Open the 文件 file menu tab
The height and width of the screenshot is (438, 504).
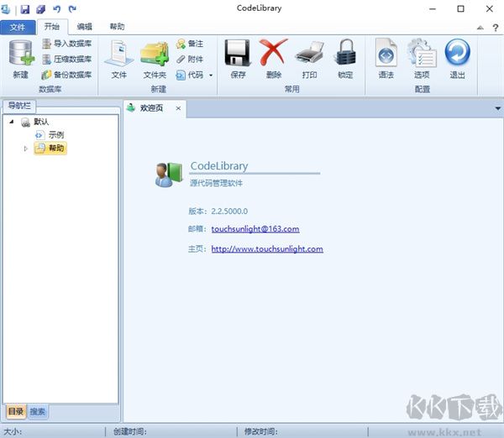(x=18, y=27)
